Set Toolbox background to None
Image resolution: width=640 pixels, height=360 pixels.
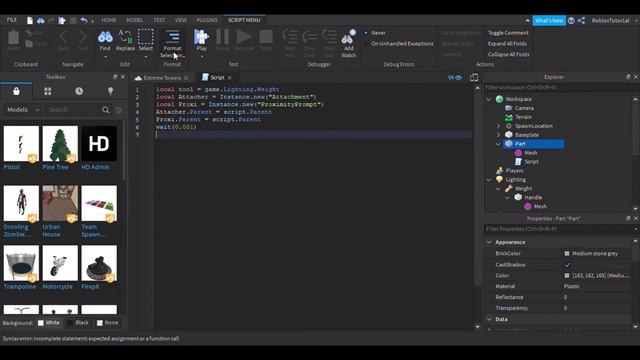click(x=107, y=323)
